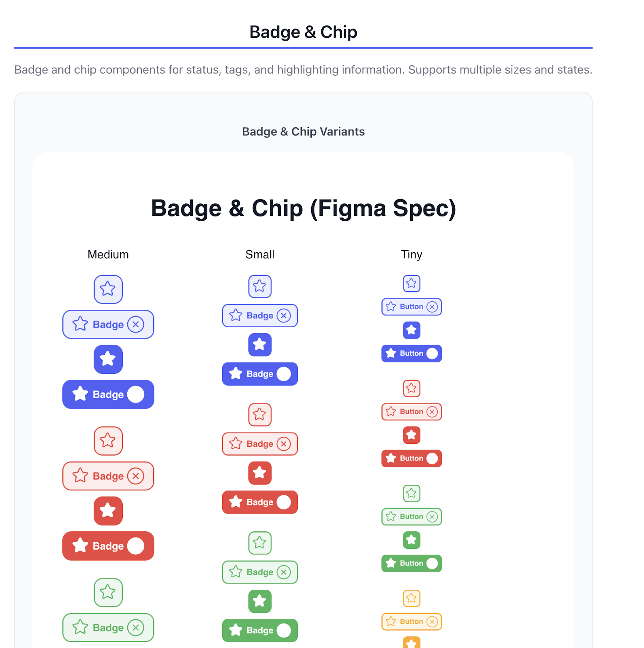This screenshot has width=644, height=648.
Task: Click the outlined blue star icon badge under Medium
Action: coord(108,289)
